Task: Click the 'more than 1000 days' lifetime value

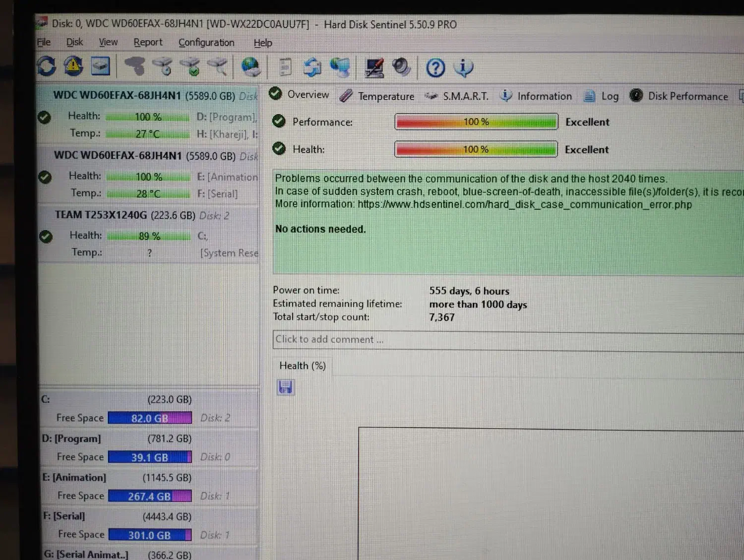Action: [478, 305]
